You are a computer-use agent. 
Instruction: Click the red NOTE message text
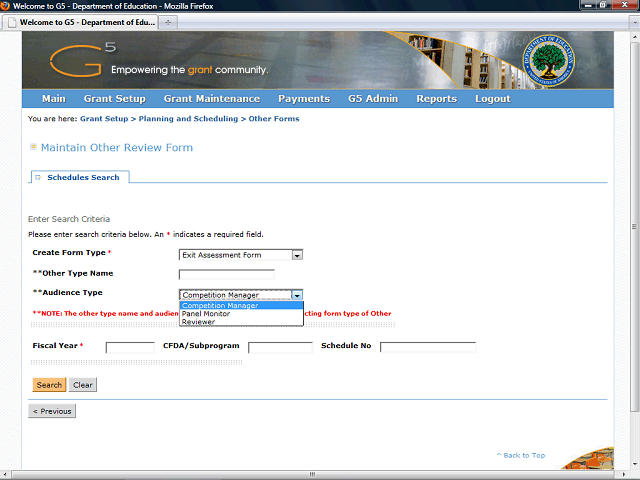coord(106,313)
